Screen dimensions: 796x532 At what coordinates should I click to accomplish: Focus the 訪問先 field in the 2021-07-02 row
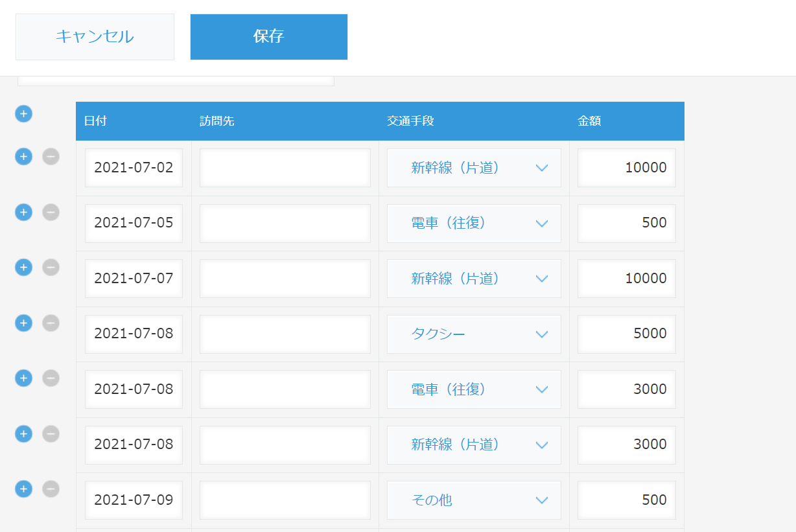[285, 168]
